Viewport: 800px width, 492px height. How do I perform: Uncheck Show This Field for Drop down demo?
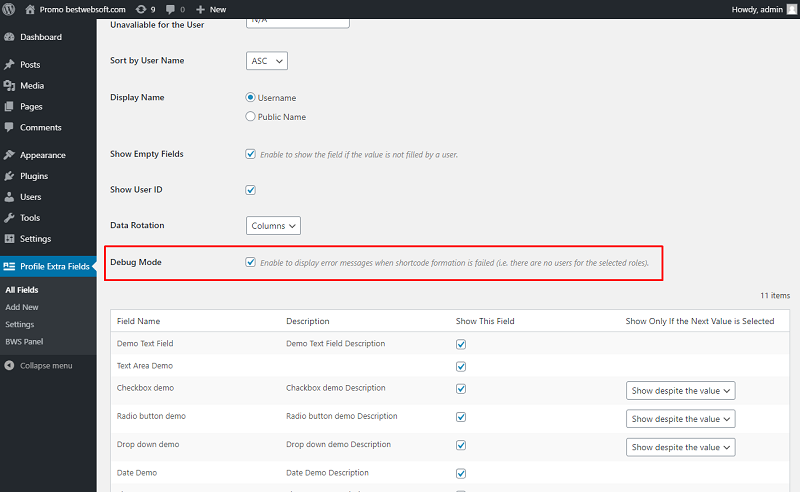pyautogui.click(x=461, y=445)
